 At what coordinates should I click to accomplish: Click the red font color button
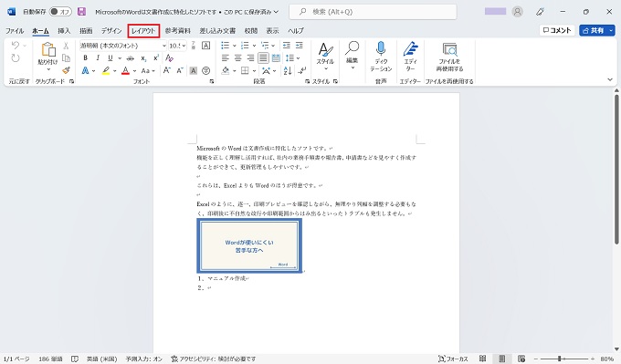125,70
